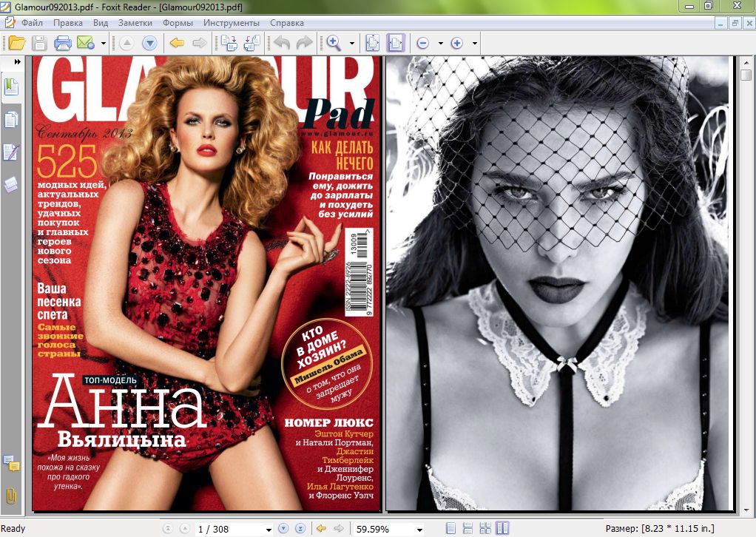Click the Zoom magnifier tool
756x537 pixels.
click(334, 43)
